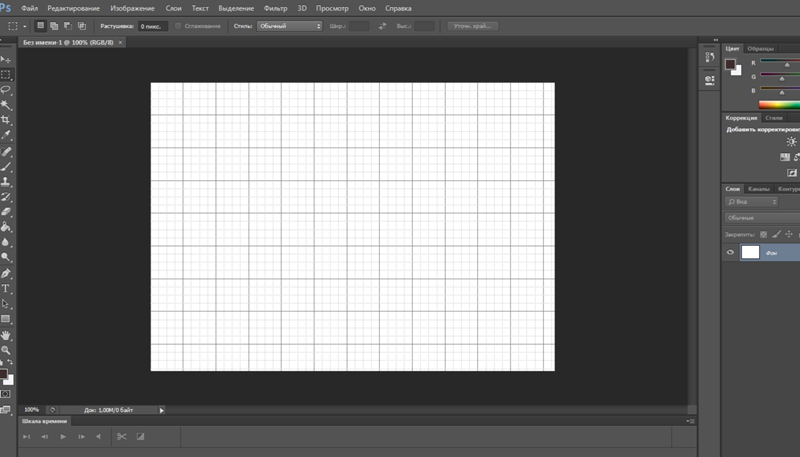Switch to the Стили tab
The height and width of the screenshot is (457, 800).
tap(773, 118)
